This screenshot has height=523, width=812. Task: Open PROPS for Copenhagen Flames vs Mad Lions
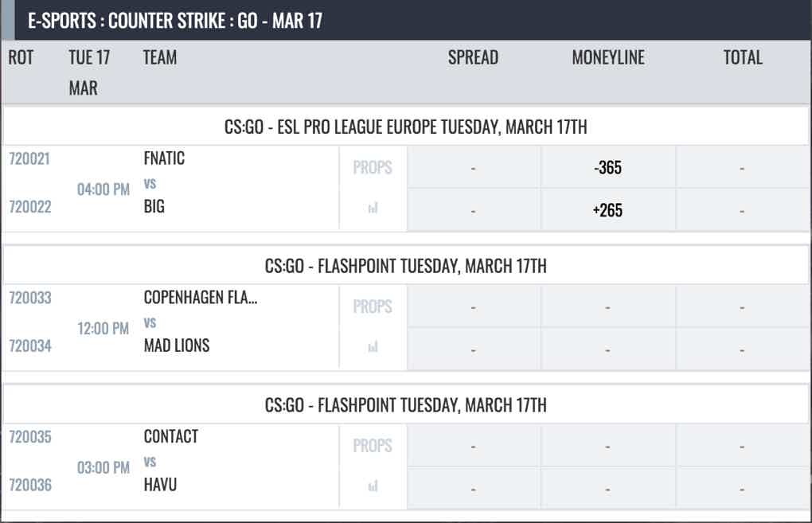pyautogui.click(x=373, y=306)
